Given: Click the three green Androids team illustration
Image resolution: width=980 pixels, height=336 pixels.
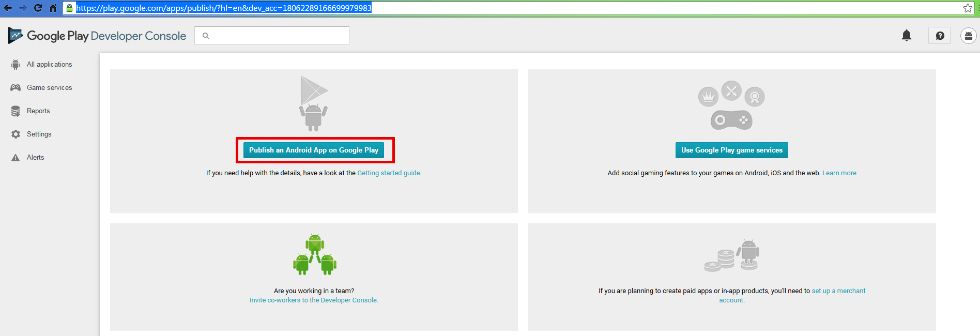Looking at the screenshot, I should tap(315, 254).
